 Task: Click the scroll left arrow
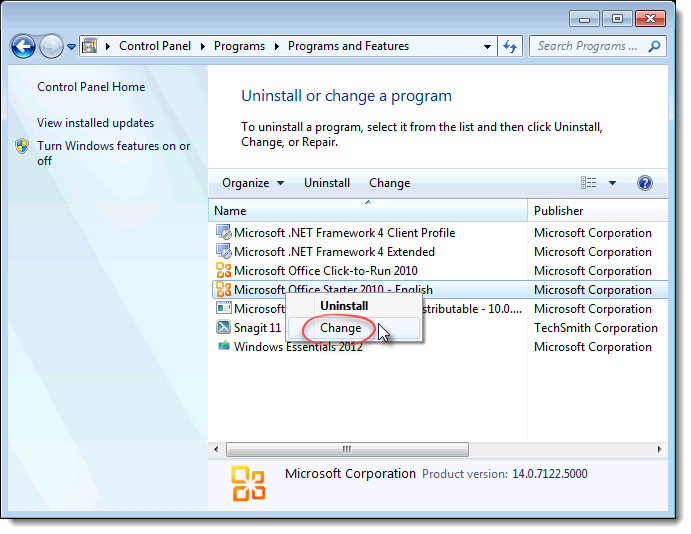(216, 449)
